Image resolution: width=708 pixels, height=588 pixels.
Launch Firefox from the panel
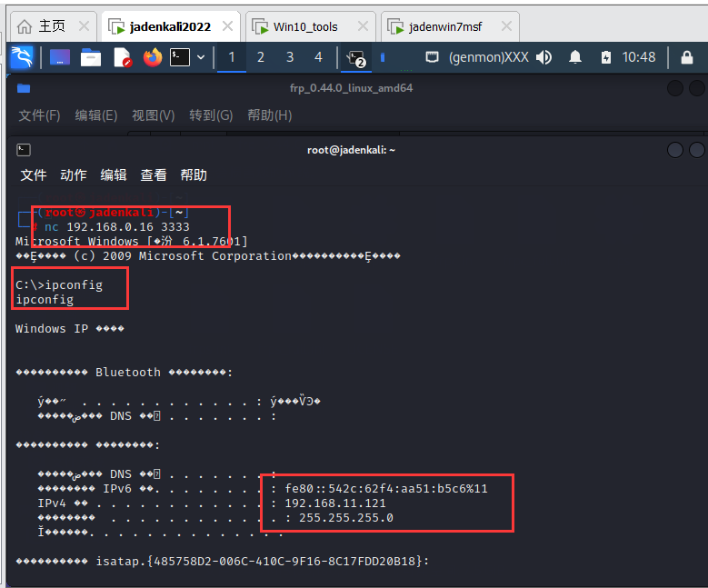click(152, 57)
